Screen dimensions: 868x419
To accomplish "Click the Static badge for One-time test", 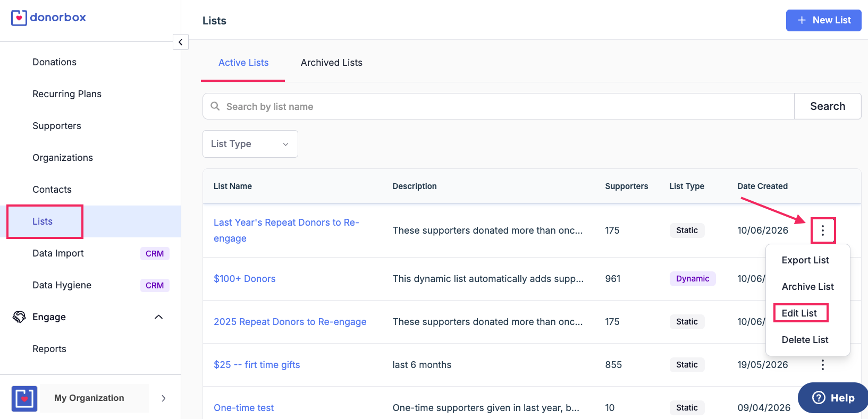I will [687, 408].
